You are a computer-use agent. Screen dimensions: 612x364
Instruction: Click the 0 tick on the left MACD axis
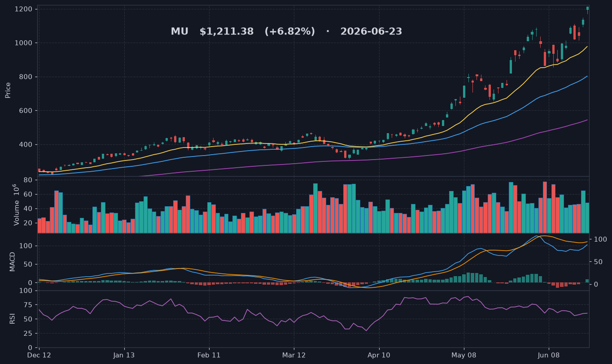tap(30, 283)
